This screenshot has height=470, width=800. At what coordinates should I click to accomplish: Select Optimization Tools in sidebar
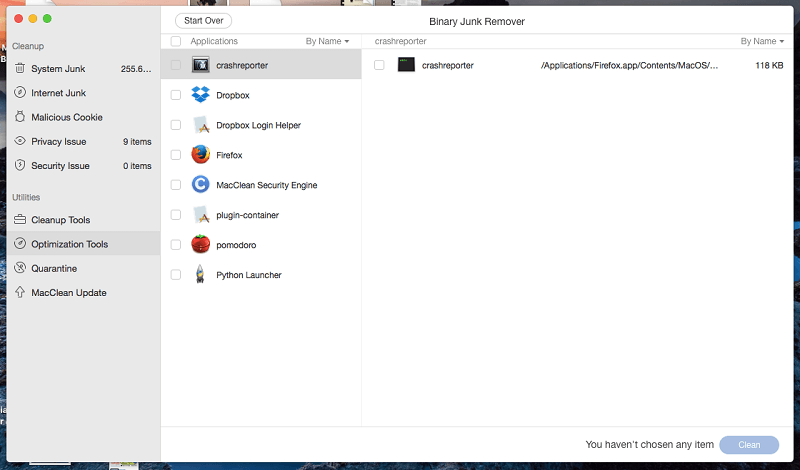coord(83,244)
